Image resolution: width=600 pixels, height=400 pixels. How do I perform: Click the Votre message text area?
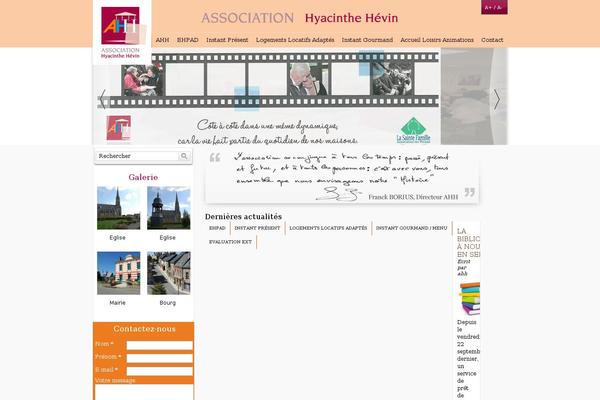tap(144, 392)
